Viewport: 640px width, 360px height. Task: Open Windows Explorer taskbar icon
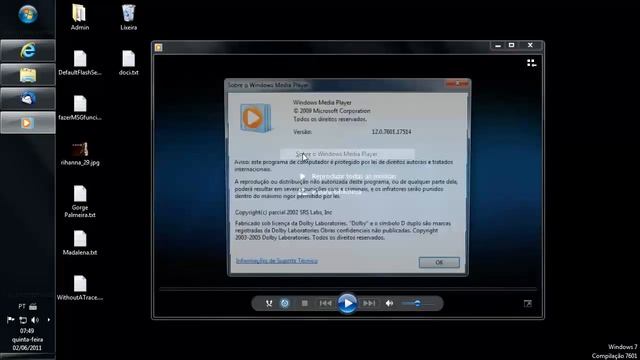tap(28, 74)
